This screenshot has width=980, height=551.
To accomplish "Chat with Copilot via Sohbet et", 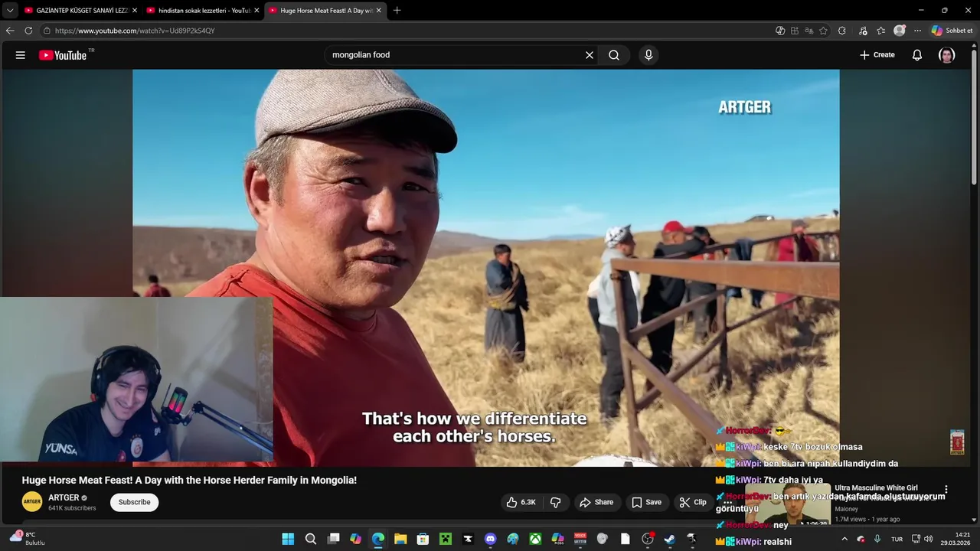I will (952, 31).
